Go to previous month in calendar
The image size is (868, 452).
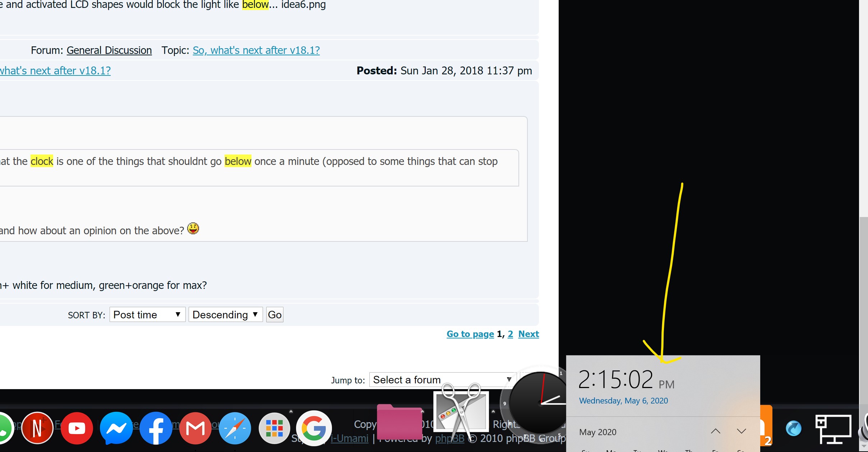(x=715, y=431)
